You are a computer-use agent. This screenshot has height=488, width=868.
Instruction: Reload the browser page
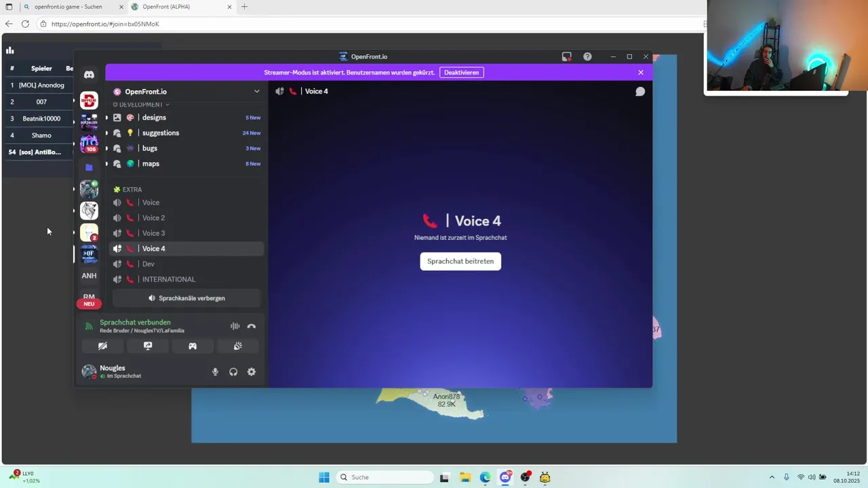[25, 24]
